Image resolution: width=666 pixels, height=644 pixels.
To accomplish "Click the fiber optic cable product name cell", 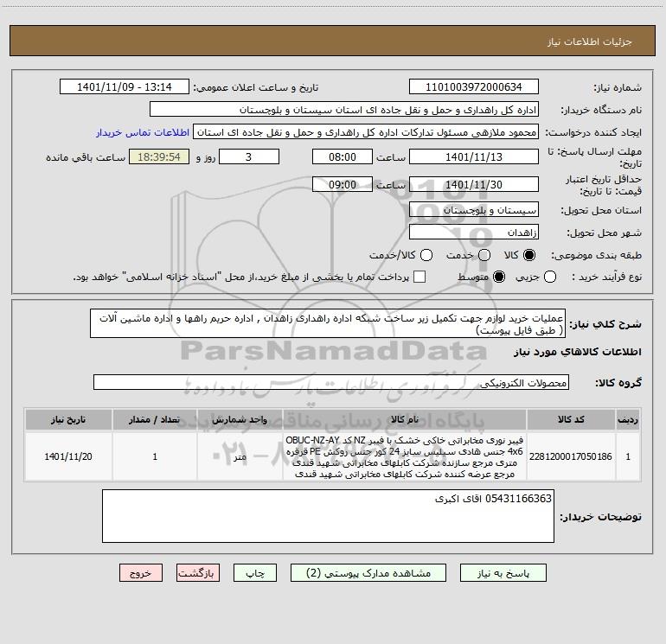I will (405, 456).
